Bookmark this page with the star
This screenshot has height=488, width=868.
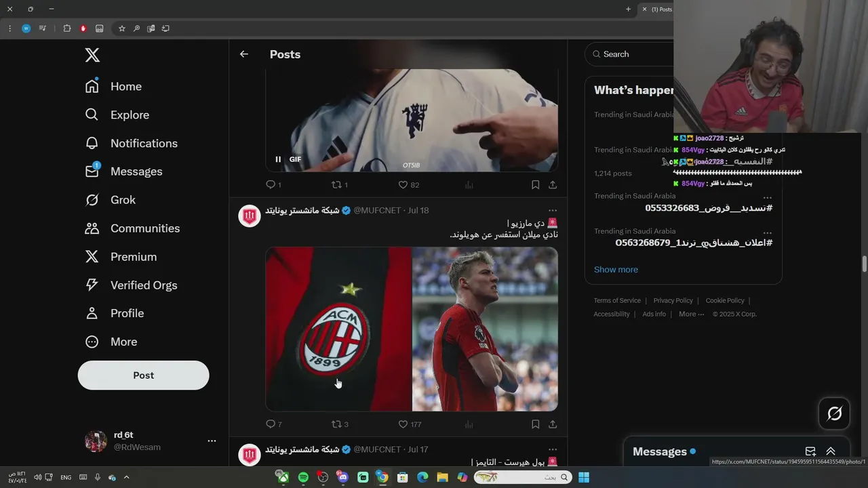(x=122, y=28)
